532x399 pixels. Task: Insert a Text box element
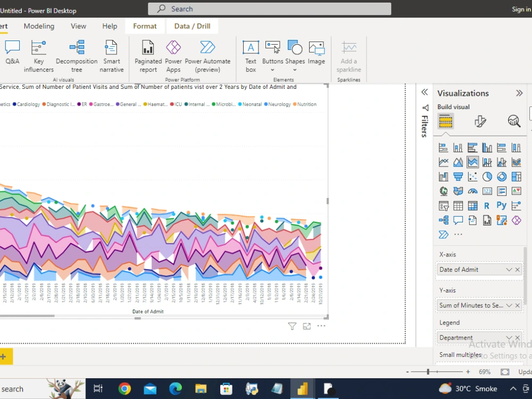(251, 56)
